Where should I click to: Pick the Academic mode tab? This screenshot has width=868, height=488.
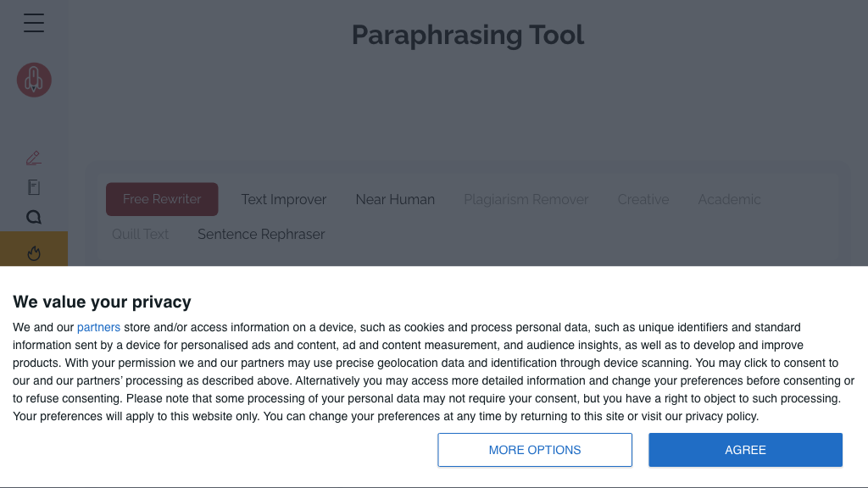(729, 199)
